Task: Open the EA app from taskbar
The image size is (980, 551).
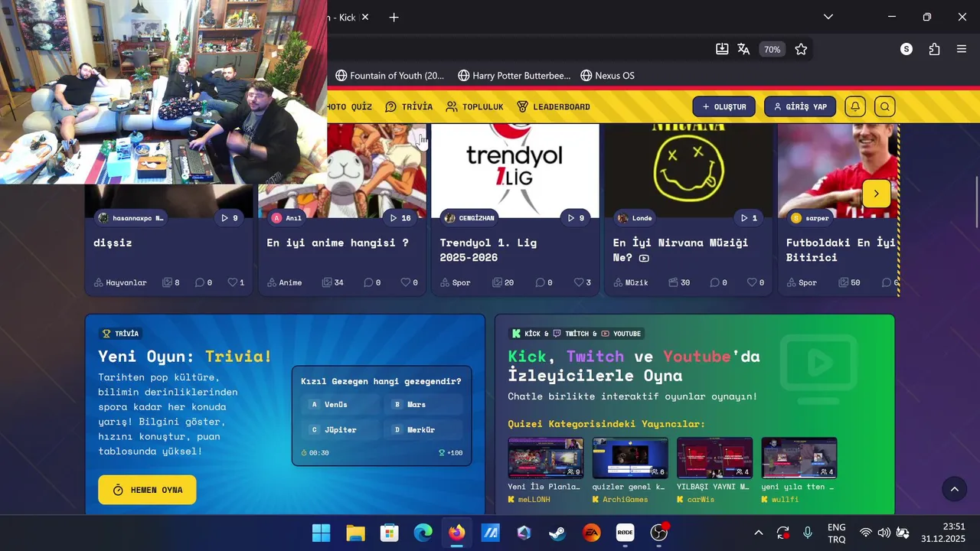Action: (591, 533)
